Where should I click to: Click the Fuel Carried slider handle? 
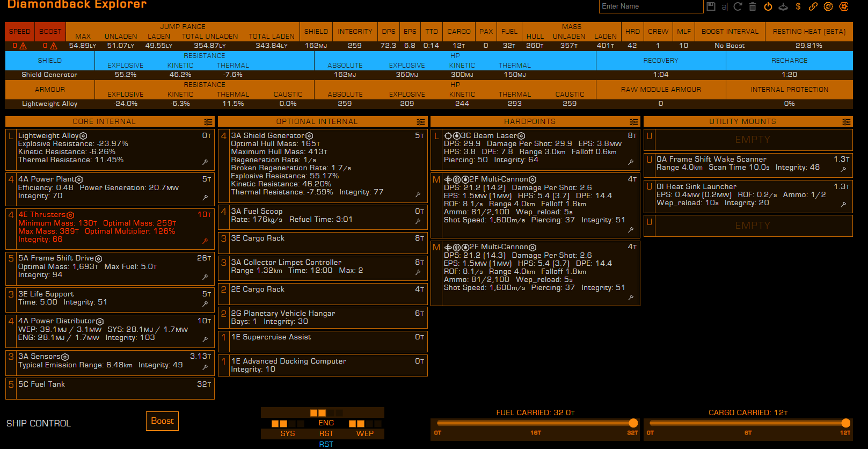tap(633, 423)
